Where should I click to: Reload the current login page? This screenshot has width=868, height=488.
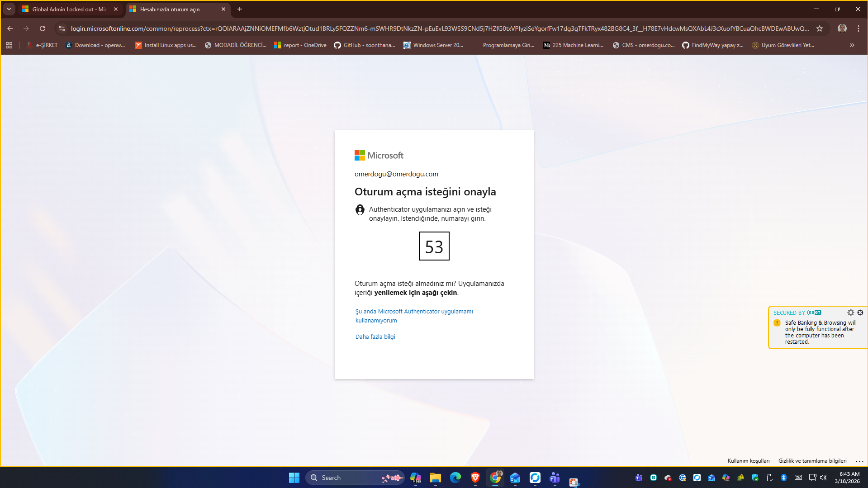click(43, 28)
